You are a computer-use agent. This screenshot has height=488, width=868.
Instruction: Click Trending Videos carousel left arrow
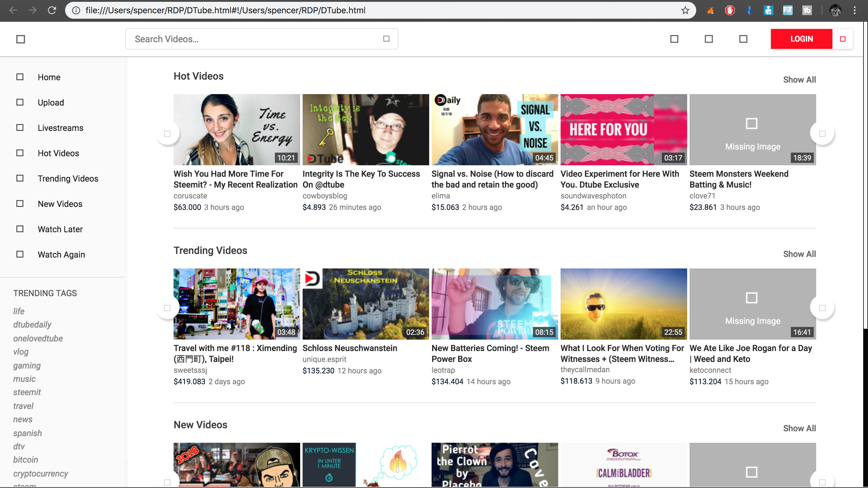click(168, 308)
